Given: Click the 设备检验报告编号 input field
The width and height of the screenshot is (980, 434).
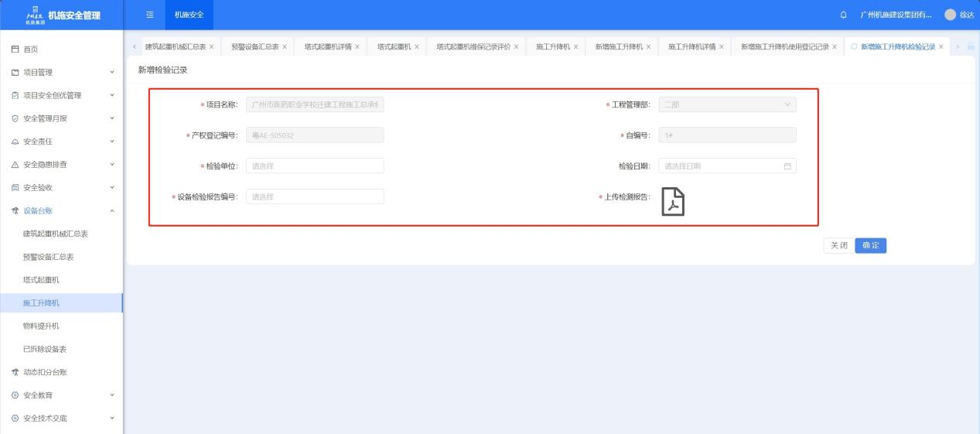Looking at the screenshot, I should click(314, 196).
